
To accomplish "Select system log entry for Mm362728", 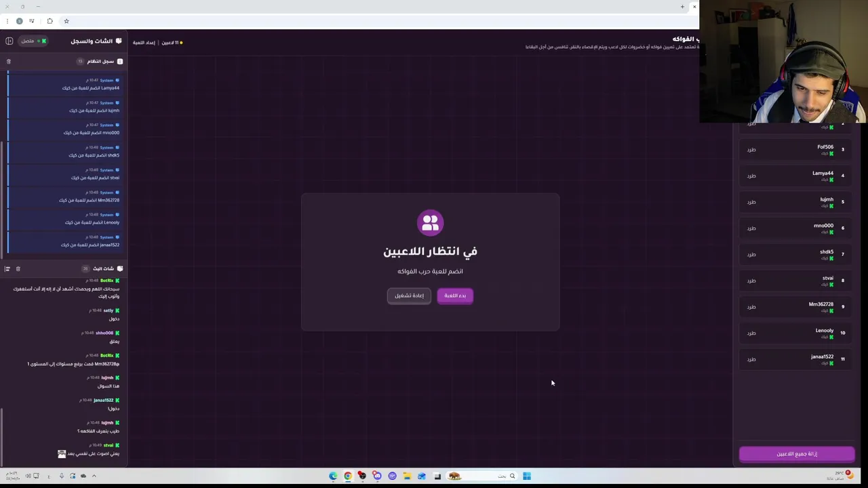I will click(65, 196).
